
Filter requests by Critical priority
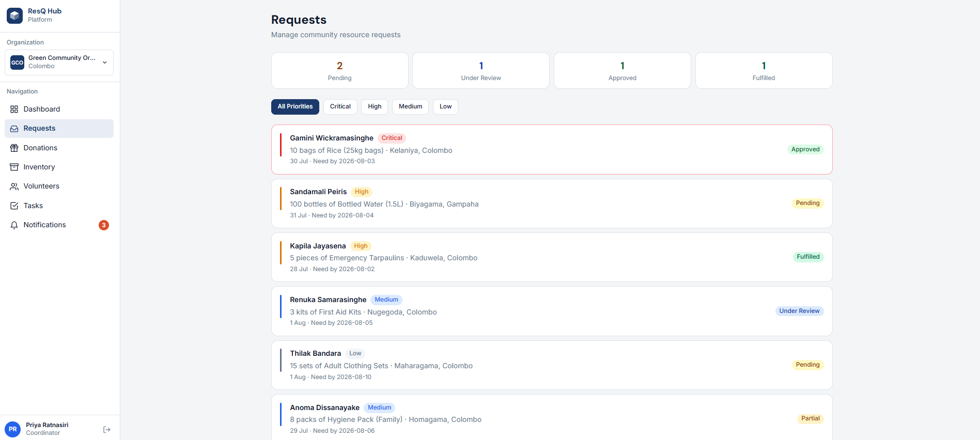pyautogui.click(x=340, y=107)
